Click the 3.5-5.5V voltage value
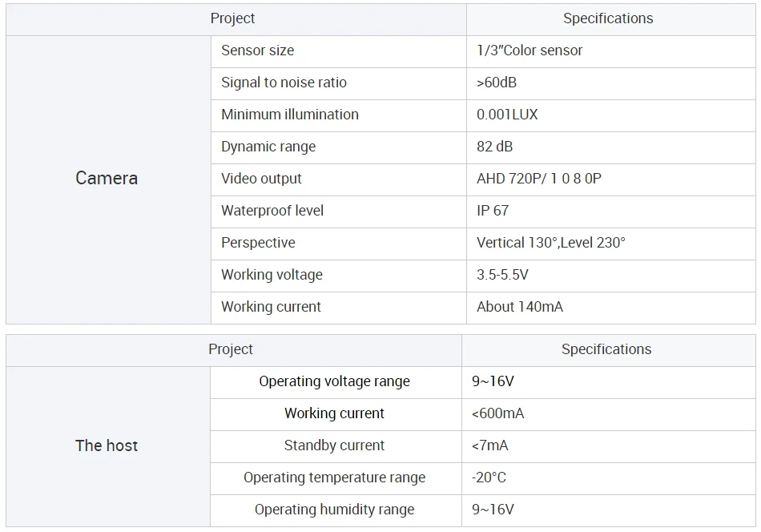Image resolution: width=761 pixels, height=532 pixels. (x=502, y=275)
